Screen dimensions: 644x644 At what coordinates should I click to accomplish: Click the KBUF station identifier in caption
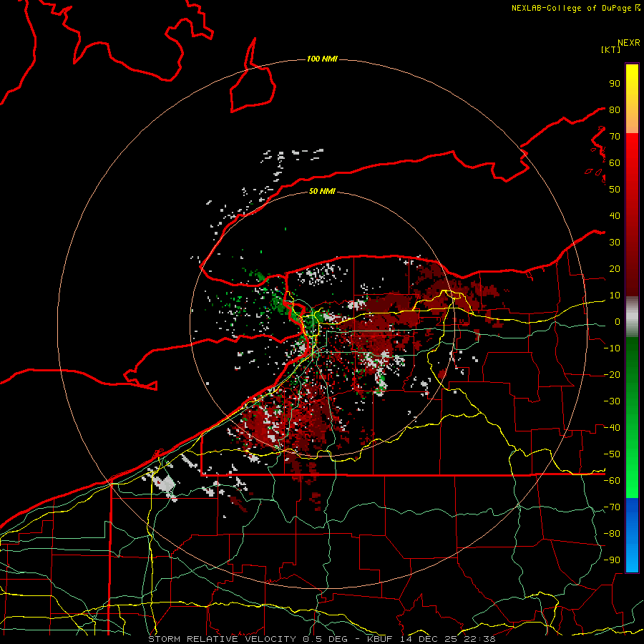pyautogui.click(x=379, y=639)
